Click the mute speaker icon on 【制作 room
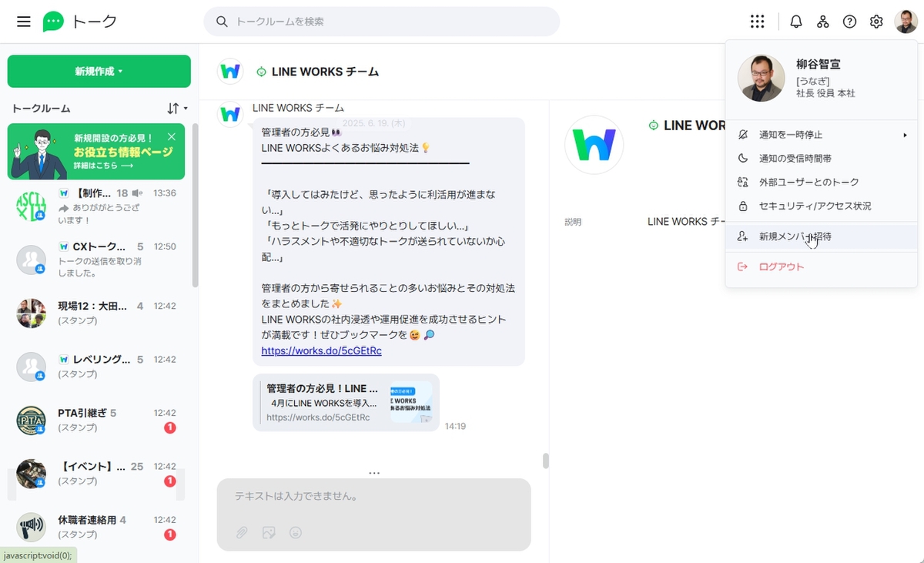 tap(138, 193)
